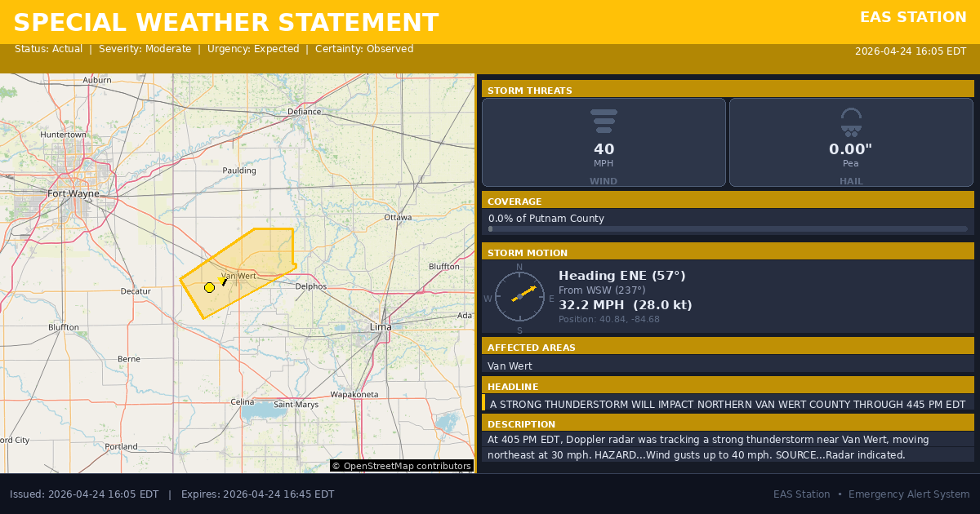Click the storm motion compass icon
The image size is (980, 514).
coord(519,297)
